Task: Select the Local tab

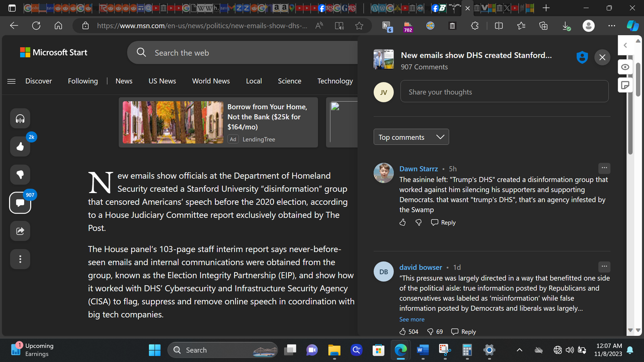Action: tap(254, 81)
